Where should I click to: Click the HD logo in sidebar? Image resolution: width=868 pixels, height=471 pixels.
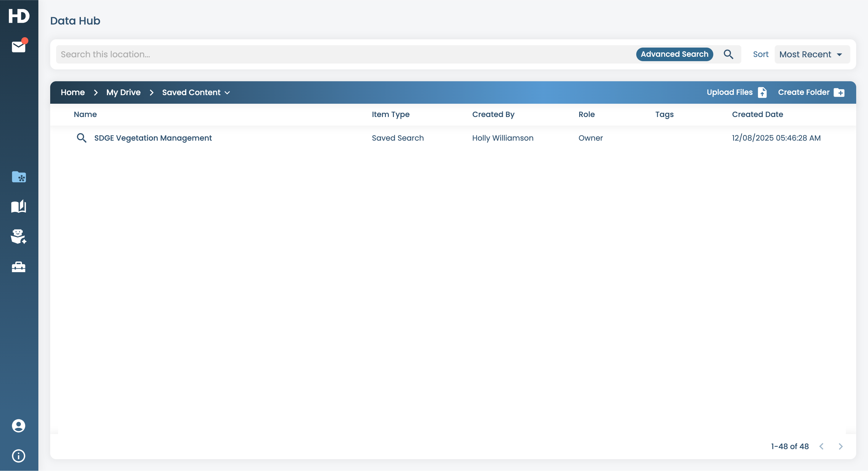tap(19, 16)
